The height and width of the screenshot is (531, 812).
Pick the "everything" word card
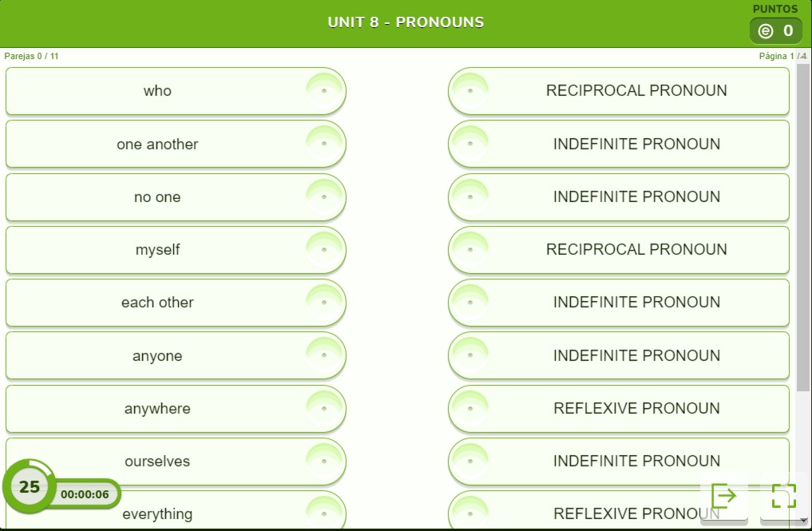coord(158,513)
